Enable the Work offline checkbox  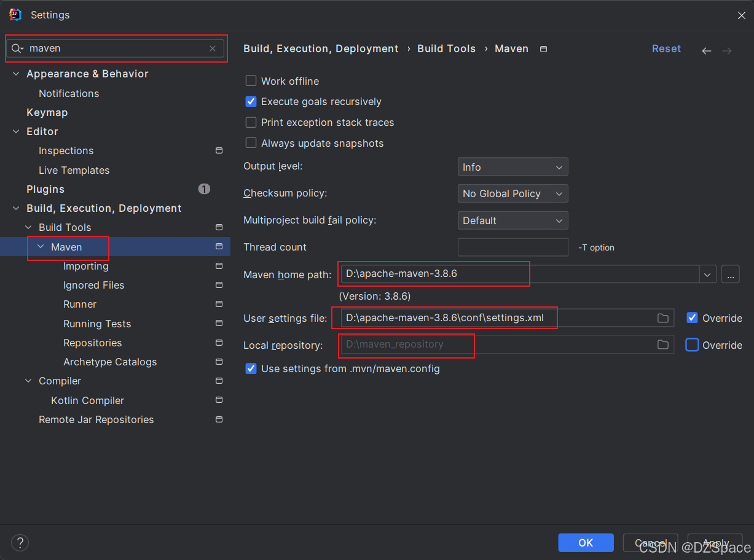[x=251, y=81]
